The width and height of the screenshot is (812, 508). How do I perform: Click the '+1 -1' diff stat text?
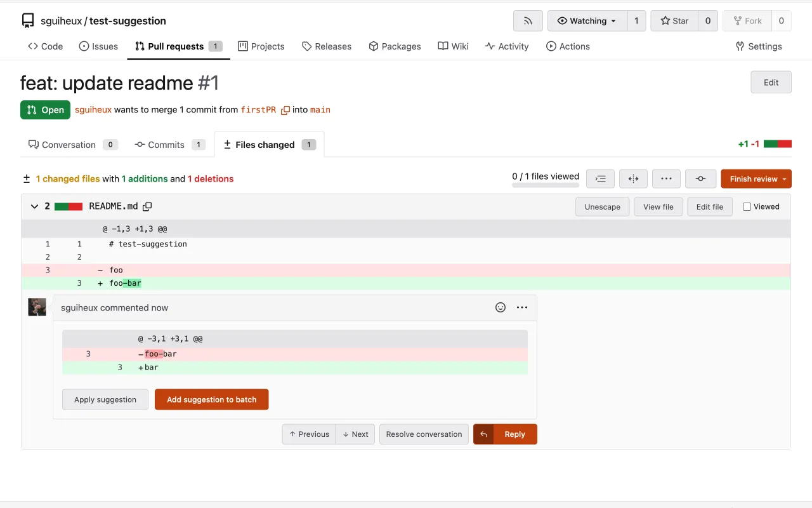point(749,144)
